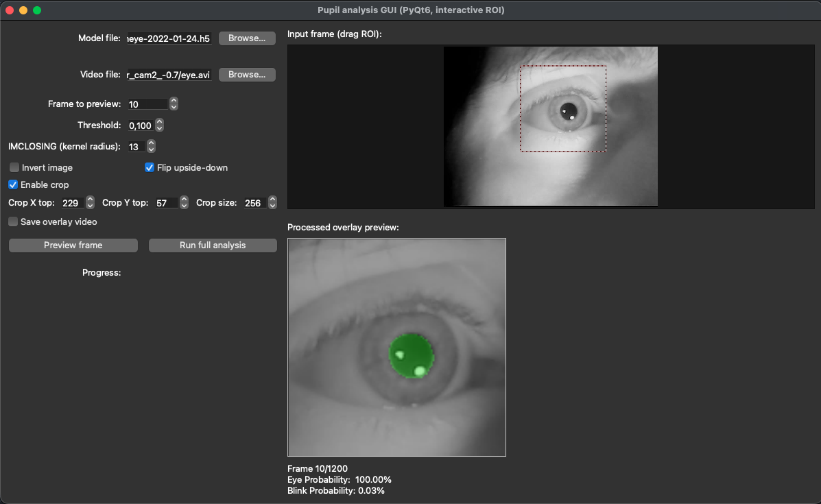The height and width of the screenshot is (504, 821).
Task: Disable the Enable crop checkbox
Action: [x=13, y=185]
